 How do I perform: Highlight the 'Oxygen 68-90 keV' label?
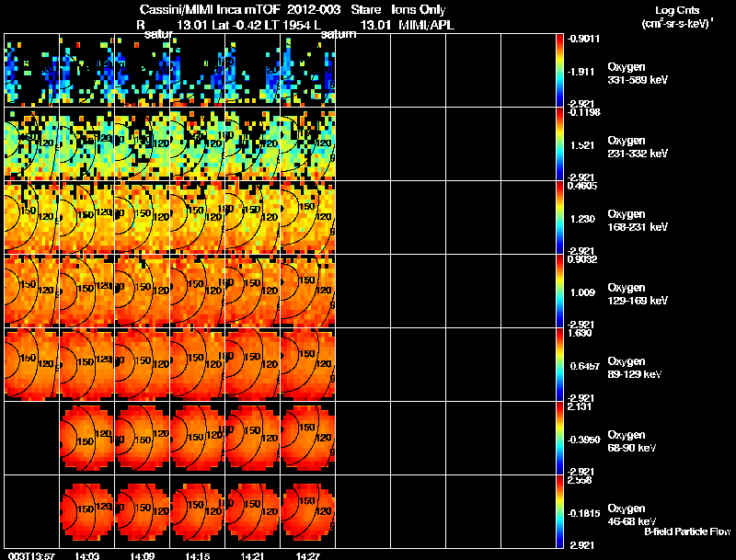coord(632,441)
